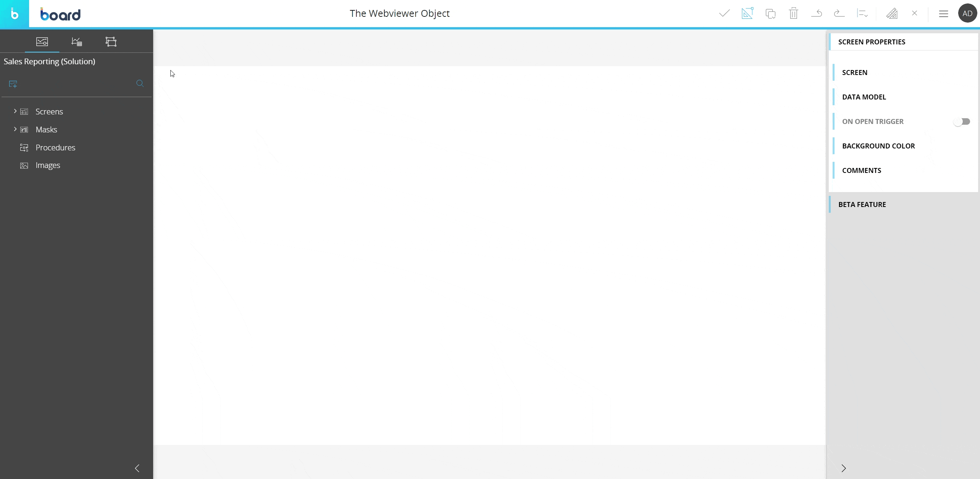
Task: Collapse the left panel with chevron
Action: (x=137, y=468)
